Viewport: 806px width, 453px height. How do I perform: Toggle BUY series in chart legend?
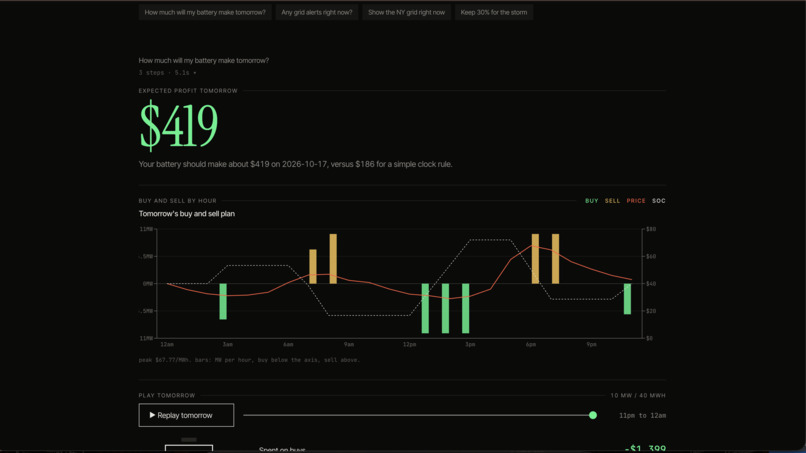click(x=591, y=201)
